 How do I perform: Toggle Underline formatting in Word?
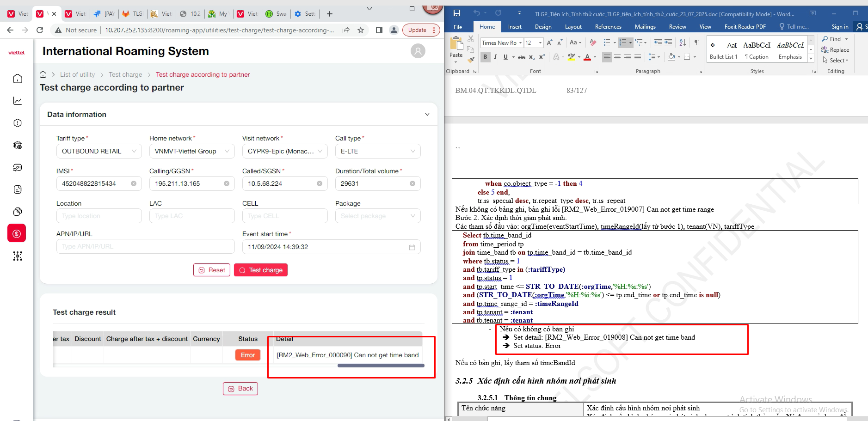pyautogui.click(x=505, y=57)
